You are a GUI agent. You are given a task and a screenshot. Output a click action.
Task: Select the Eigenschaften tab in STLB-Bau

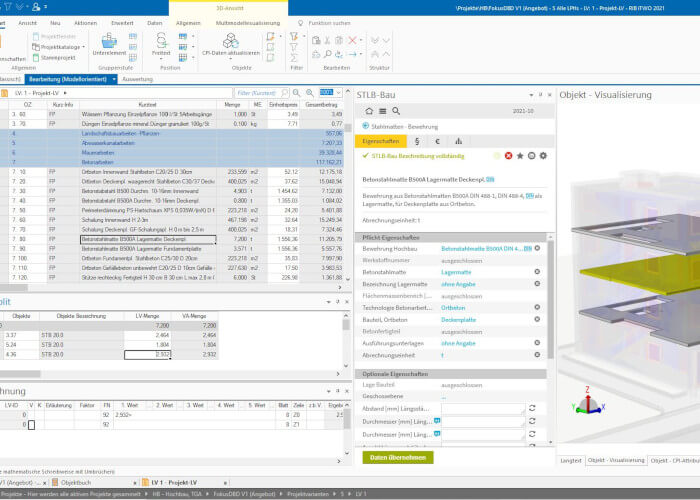381,141
